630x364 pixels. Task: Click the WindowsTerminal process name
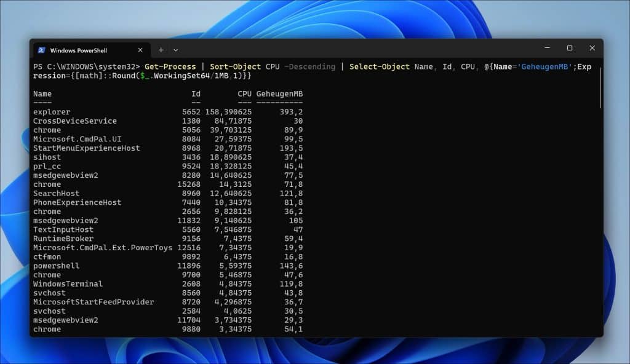[68, 283]
